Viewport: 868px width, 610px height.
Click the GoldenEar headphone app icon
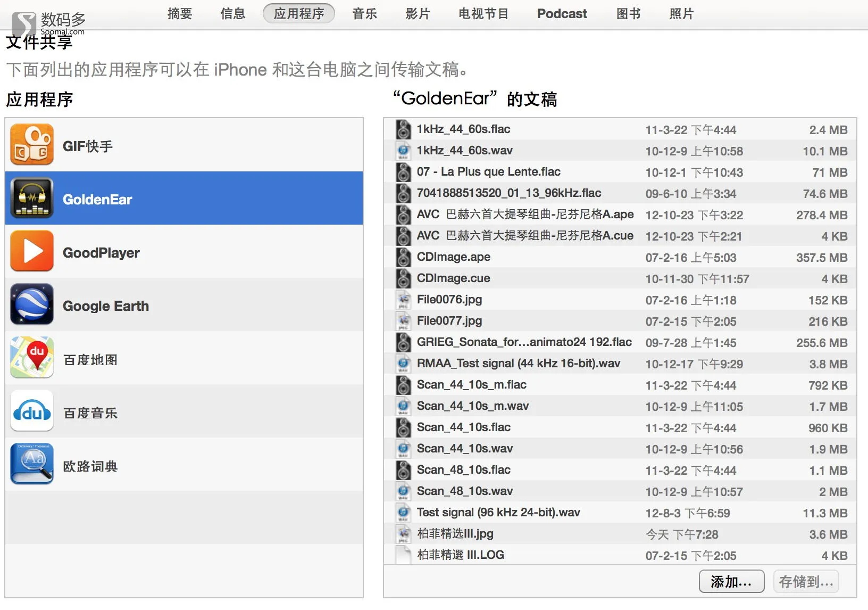coord(32,198)
